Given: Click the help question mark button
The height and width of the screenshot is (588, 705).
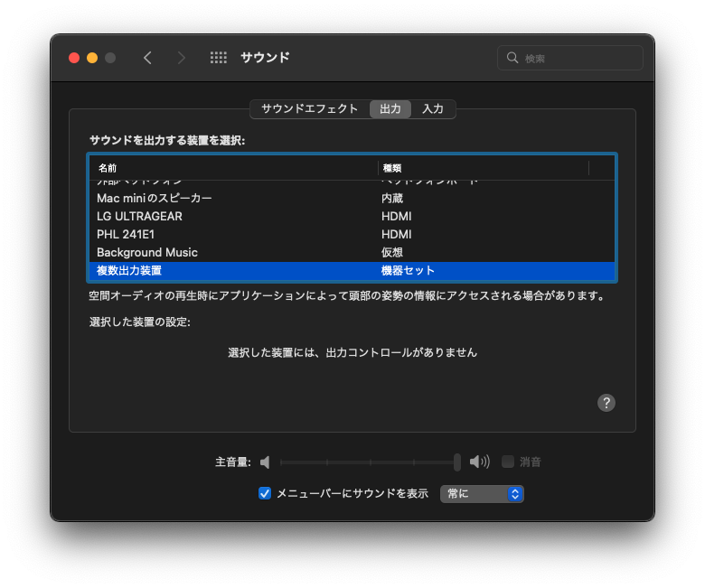Looking at the screenshot, I should 606,403.
